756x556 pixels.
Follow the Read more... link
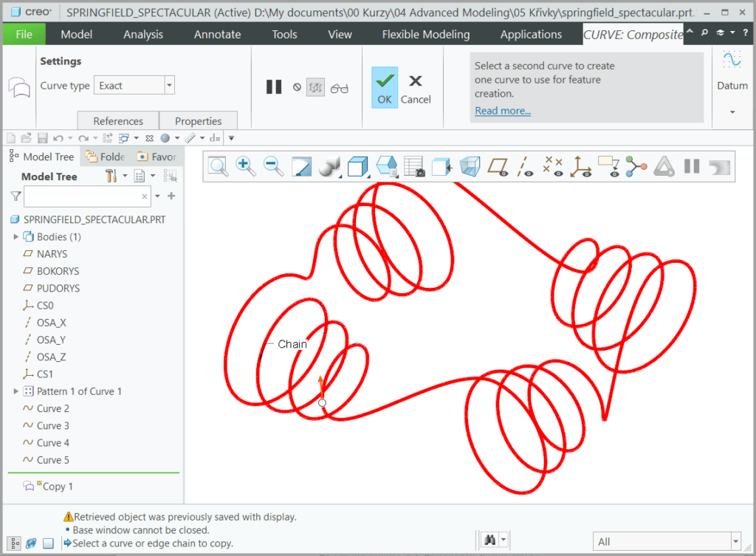pyautogui.click(x=502, y=111)
